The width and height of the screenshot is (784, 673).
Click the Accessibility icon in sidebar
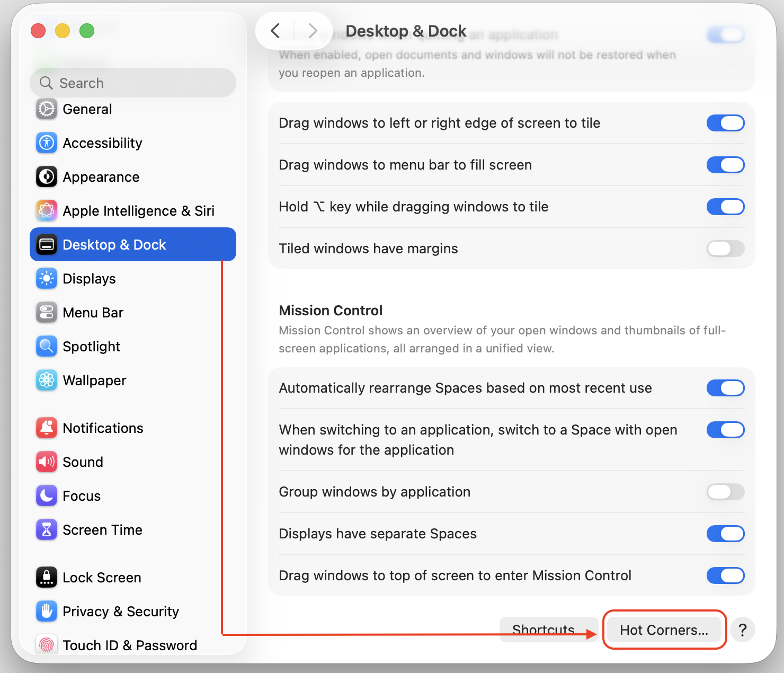pyautogui.click(x=47, y=143)
